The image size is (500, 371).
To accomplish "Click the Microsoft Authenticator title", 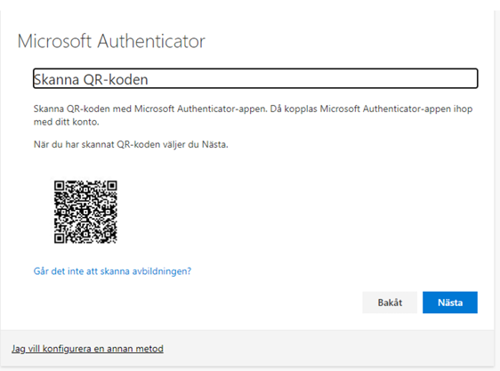I will point(111,41).
